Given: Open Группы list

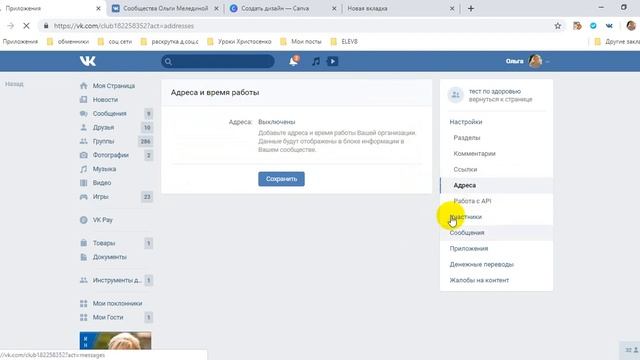Looking at the screenshot, I should pyautogui.click(x=103, y=141).
